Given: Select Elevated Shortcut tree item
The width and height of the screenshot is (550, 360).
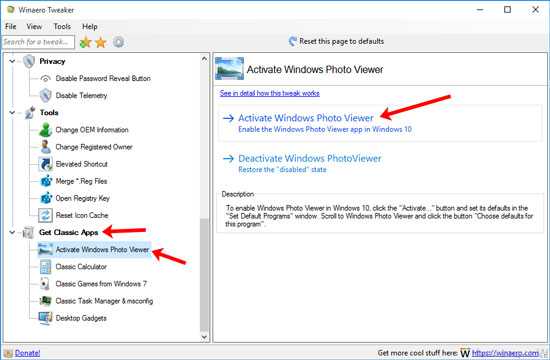Looking at the screenshot, I should [81, 164].
